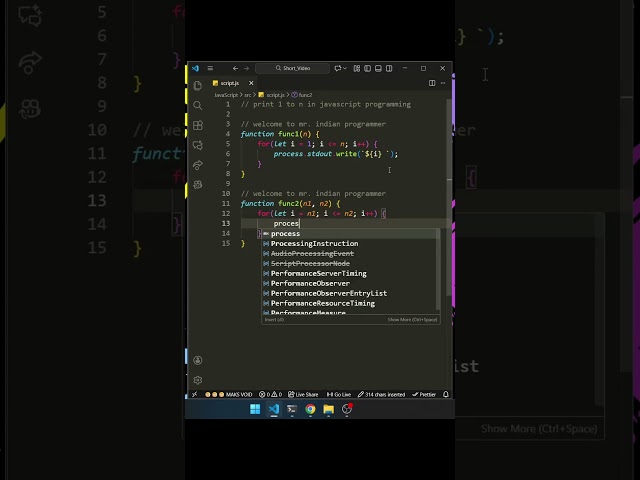Open the Terminal taskbar icon
This screenshot has width=640, height=480.
(x=292, y=409)
